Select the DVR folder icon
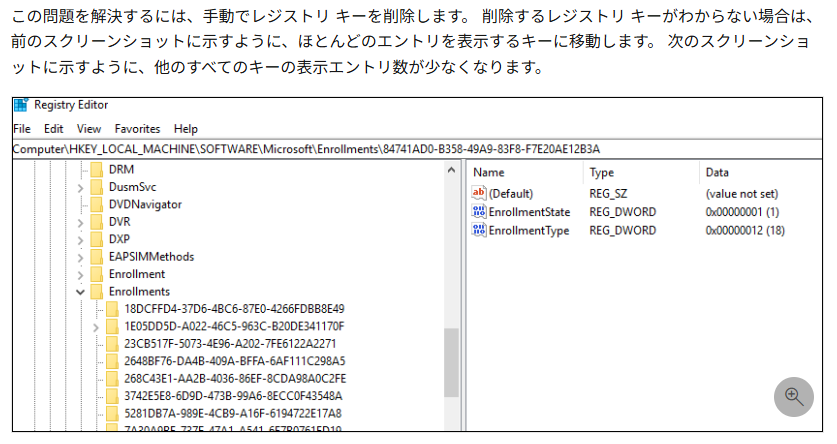The height and width of the screenshot is (444, 837). (97, 222)
